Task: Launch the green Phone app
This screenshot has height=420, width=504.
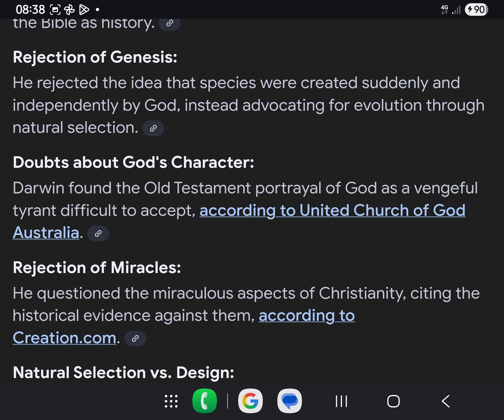Action: coord(204,401)
